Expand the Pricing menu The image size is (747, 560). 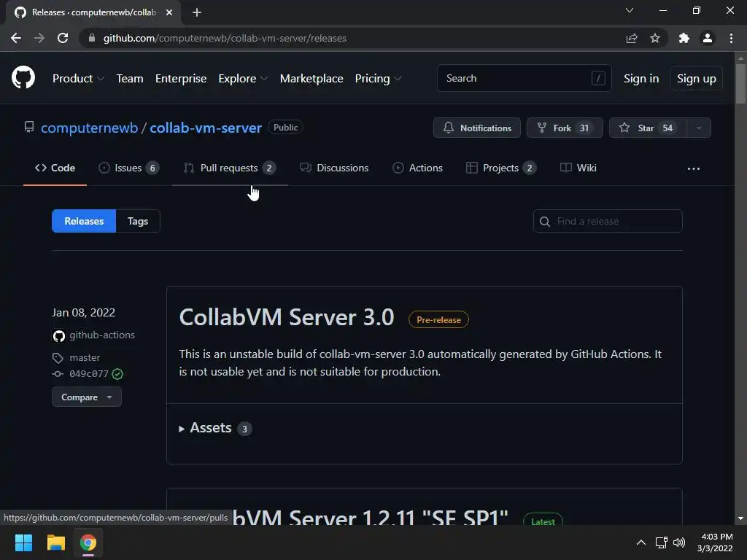(x=379, y=79)
